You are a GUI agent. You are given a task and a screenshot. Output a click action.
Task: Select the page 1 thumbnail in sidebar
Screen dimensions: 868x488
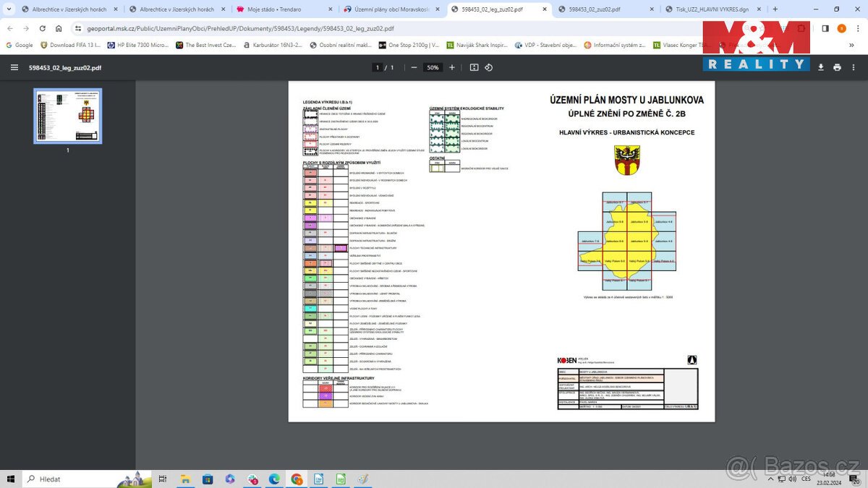click(x=68, y=116)
